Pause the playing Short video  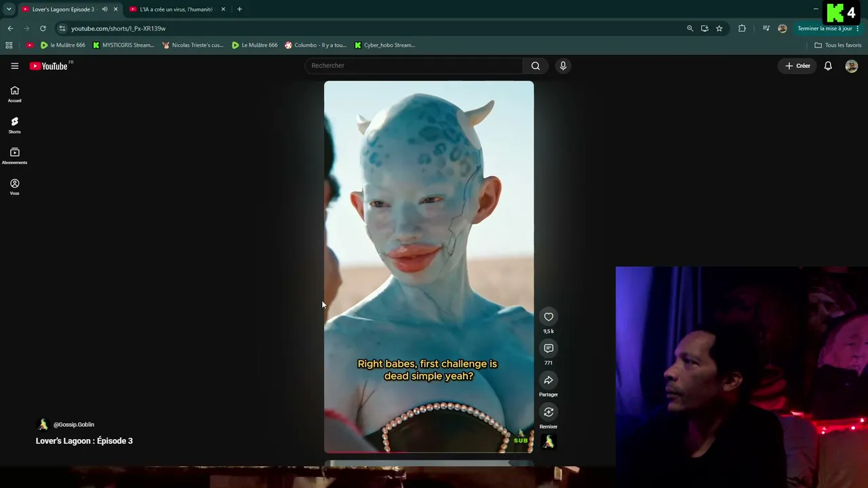pos(429,266)
